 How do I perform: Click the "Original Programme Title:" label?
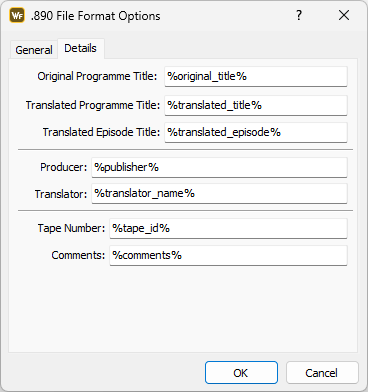(97, 76)
